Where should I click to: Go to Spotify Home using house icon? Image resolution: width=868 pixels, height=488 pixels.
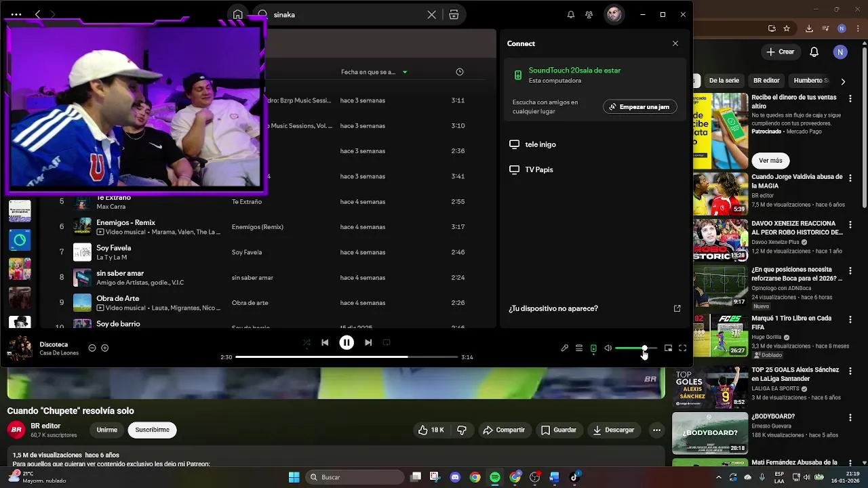pyautogui.click(x=237, y=14)
